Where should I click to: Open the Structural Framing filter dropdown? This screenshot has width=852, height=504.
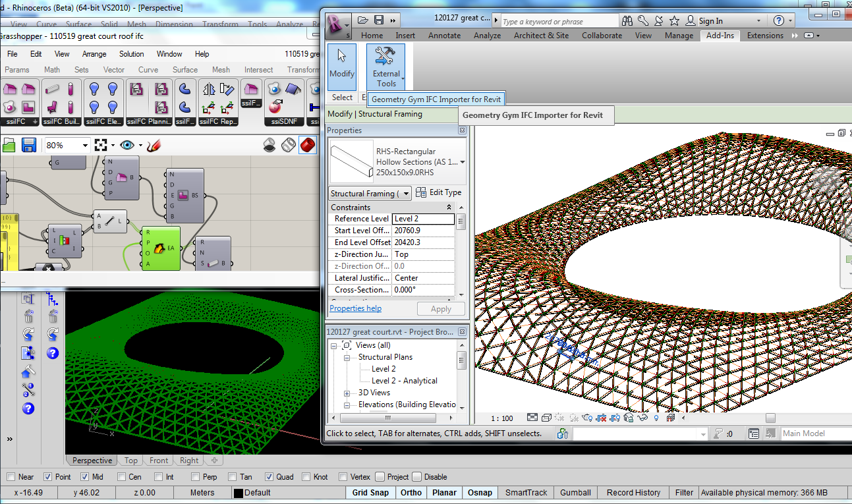click(x=406, y=193)
